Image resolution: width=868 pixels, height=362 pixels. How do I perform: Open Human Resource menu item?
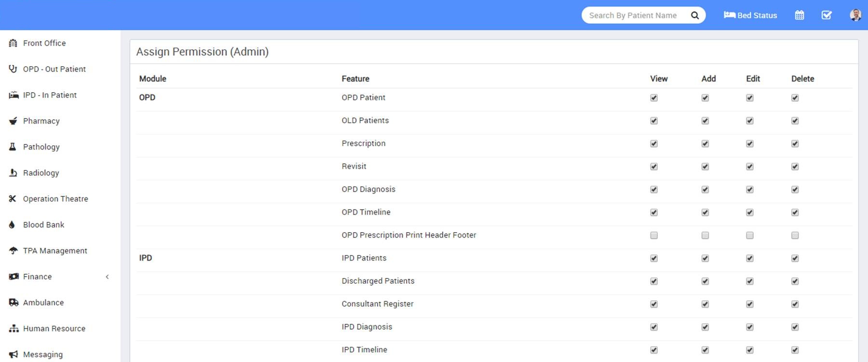coord(60,329)
